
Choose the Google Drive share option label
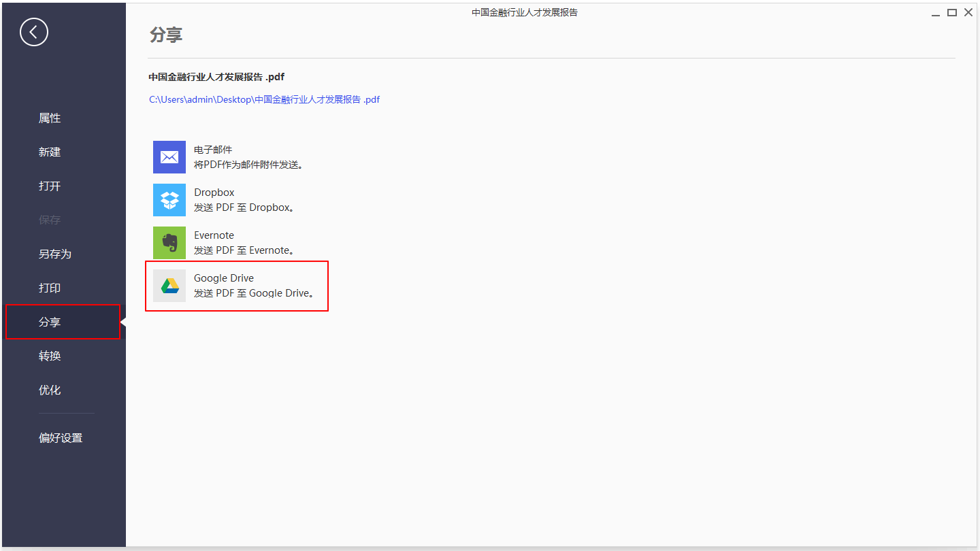224,278
